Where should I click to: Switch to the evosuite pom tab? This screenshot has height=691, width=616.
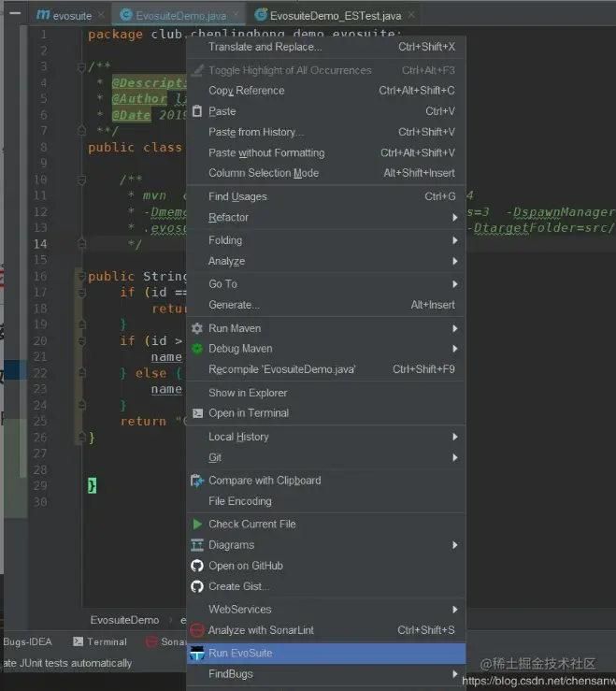point(72,16)
